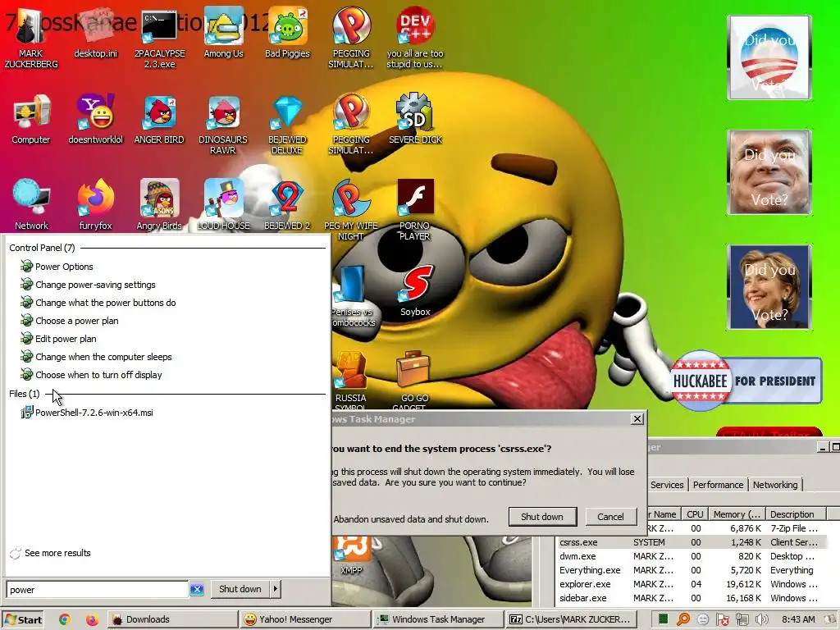
Task: Open the DEV C++ desktop icon
Action: coord(414,39)
